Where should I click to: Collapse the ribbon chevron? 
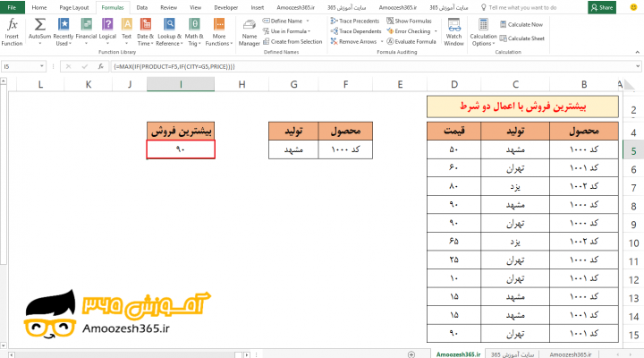pos(637,52)
